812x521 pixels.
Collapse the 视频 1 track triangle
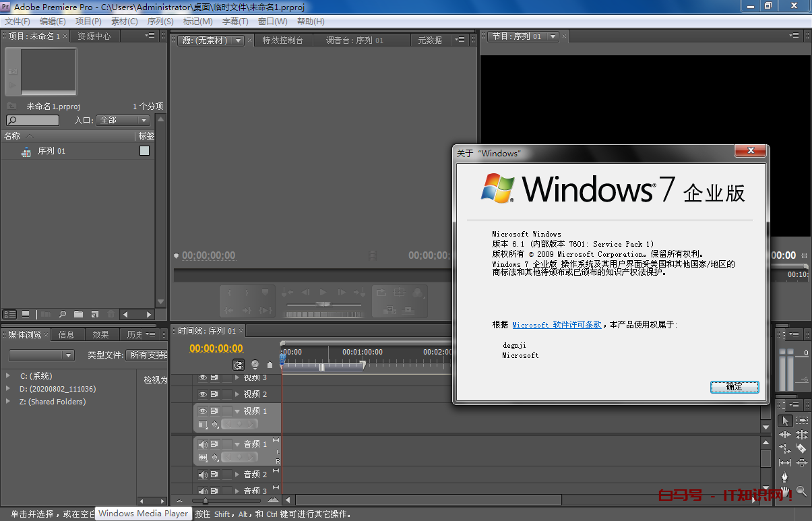click(x=237, y=411)
